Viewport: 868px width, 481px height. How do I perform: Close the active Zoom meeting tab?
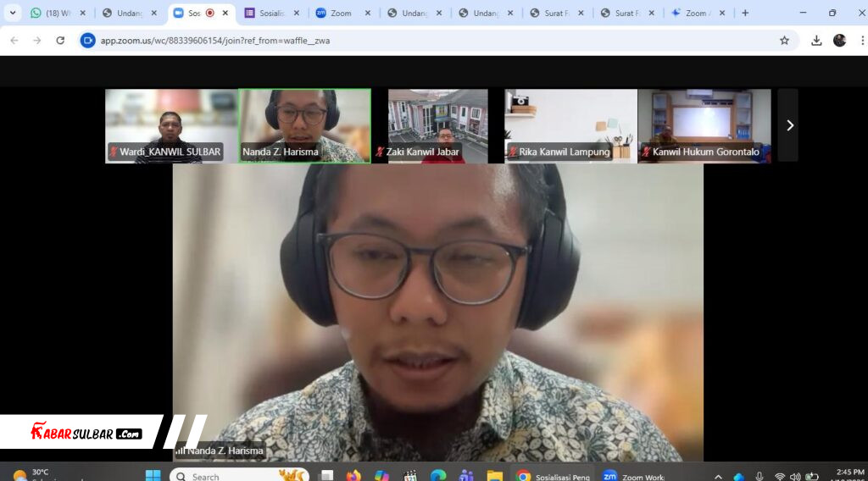(x=225, y=13)
